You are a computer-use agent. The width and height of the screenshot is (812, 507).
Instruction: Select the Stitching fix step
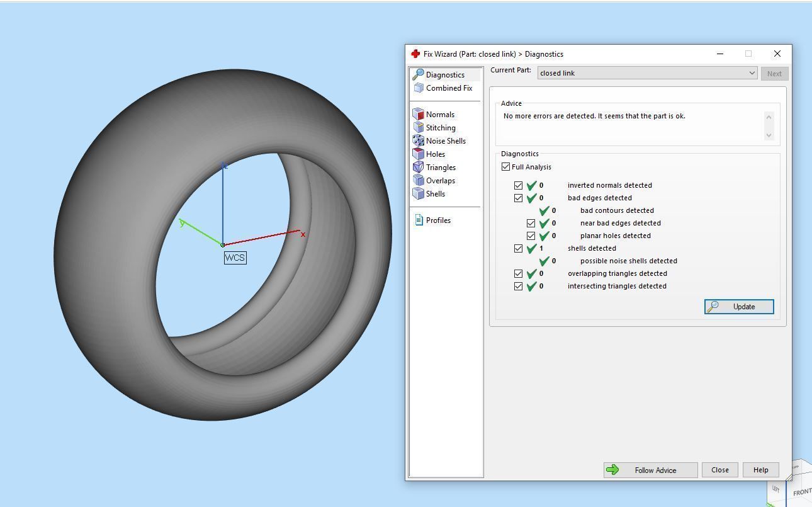pos(441,128)
